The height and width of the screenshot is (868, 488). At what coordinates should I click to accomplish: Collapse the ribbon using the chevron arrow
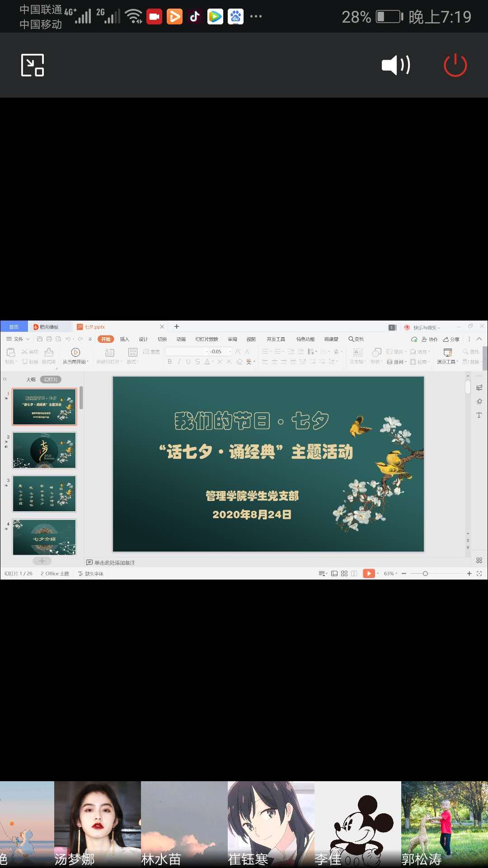tap(479, 339)
